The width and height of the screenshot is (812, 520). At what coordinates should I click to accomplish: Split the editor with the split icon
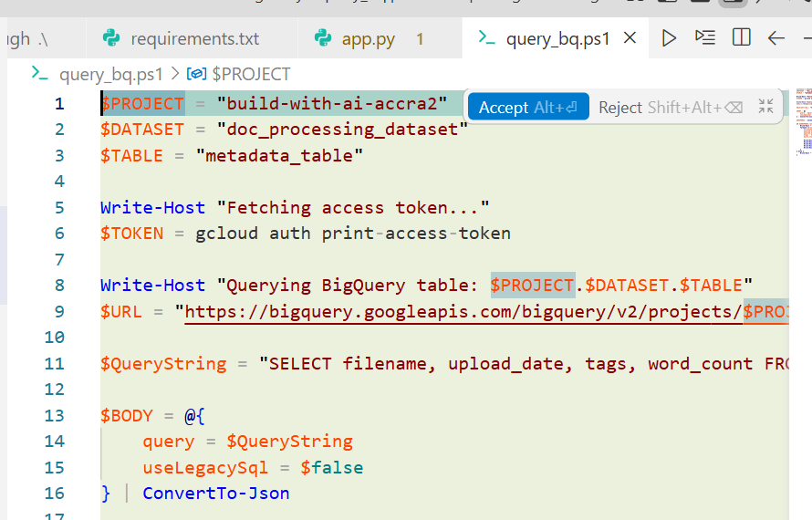pos(741,37)
